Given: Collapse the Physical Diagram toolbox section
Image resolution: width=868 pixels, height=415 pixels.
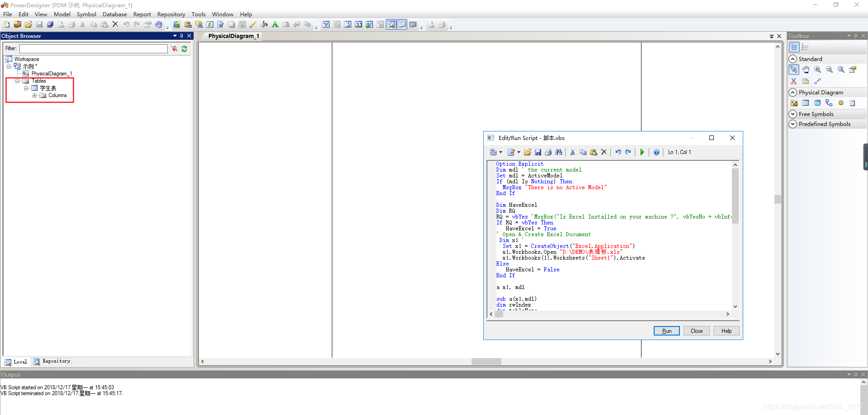Looking at the screenshot, I should (793, 93).
